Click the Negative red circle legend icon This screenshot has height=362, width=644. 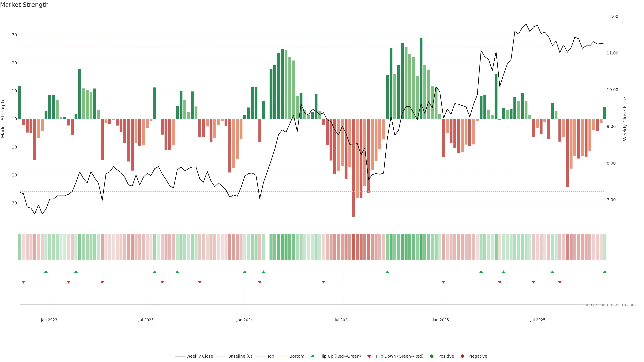pos(462,356)
